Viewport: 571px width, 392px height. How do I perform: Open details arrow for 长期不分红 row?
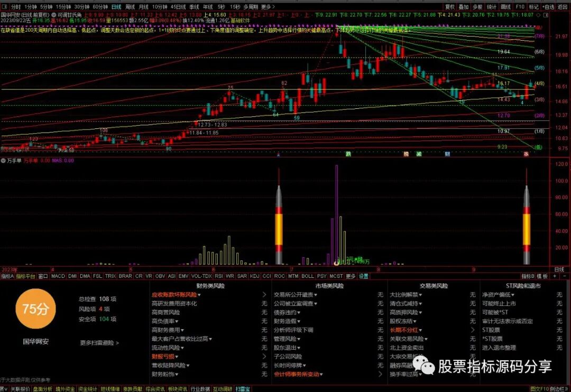click(x=473, y=330)
